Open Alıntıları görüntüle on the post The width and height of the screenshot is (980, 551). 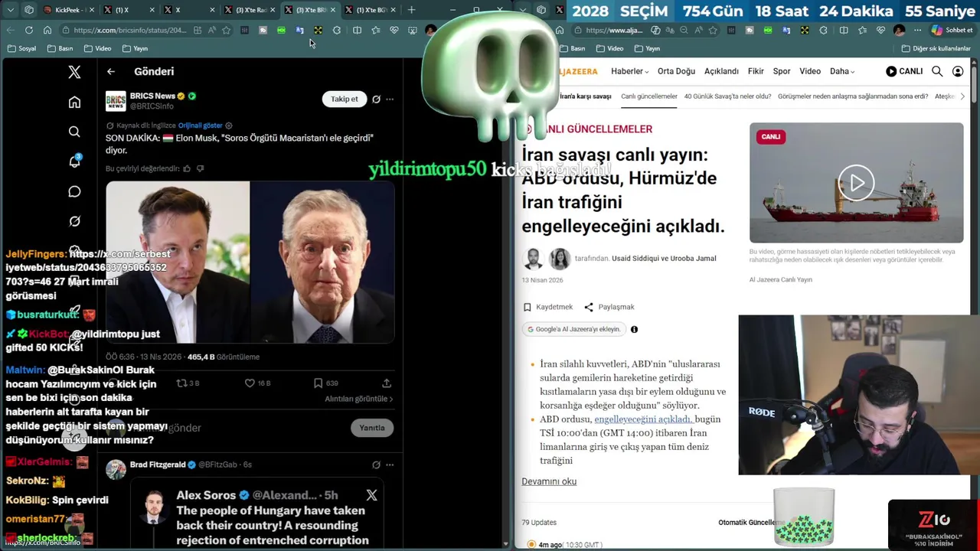(x=358, y=399)
